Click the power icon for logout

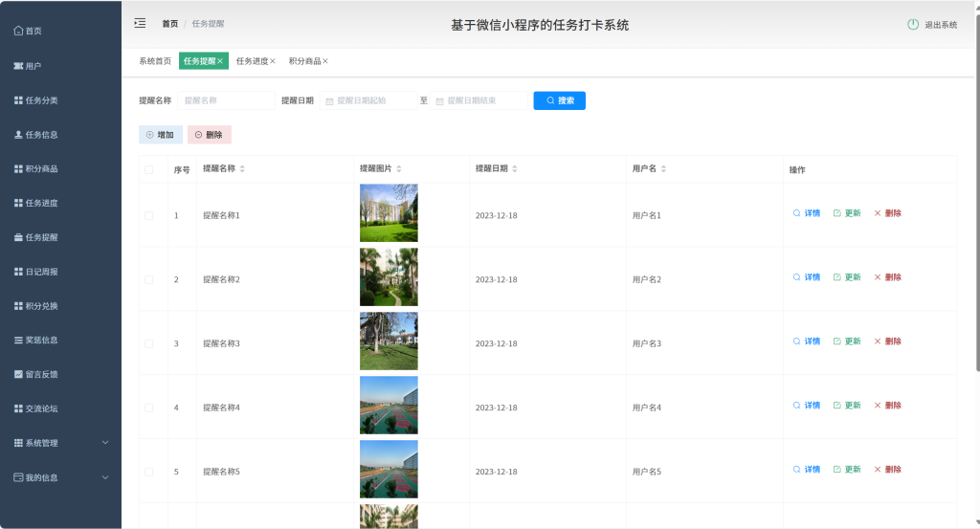tap(913, 24)
